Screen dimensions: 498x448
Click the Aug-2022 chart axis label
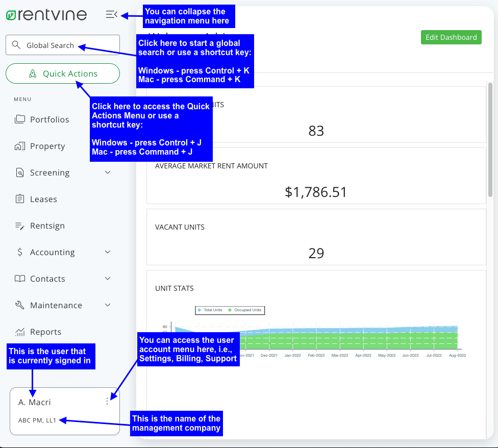[457, 355]
